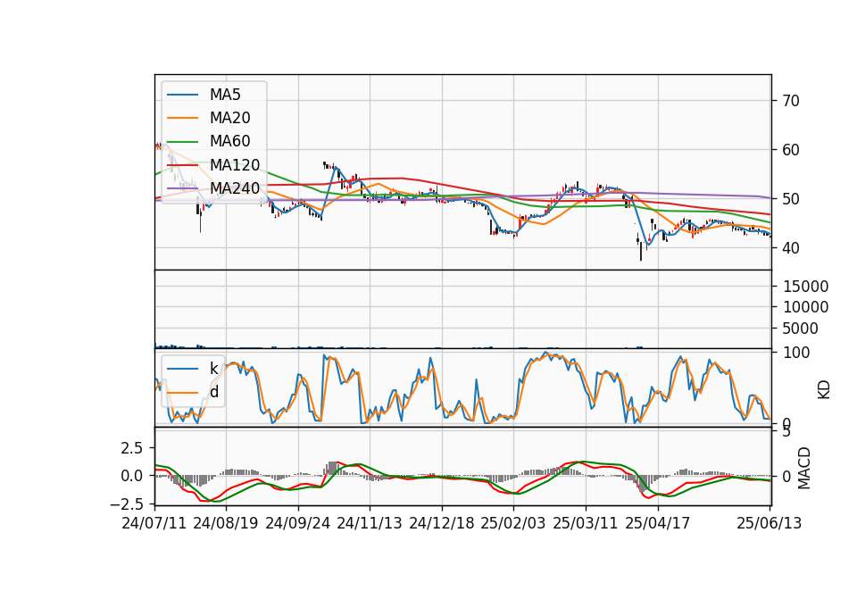The image size is (857, 616).
Task: Click the MACD left axis value 0.0
Action: tap(132, 476)
